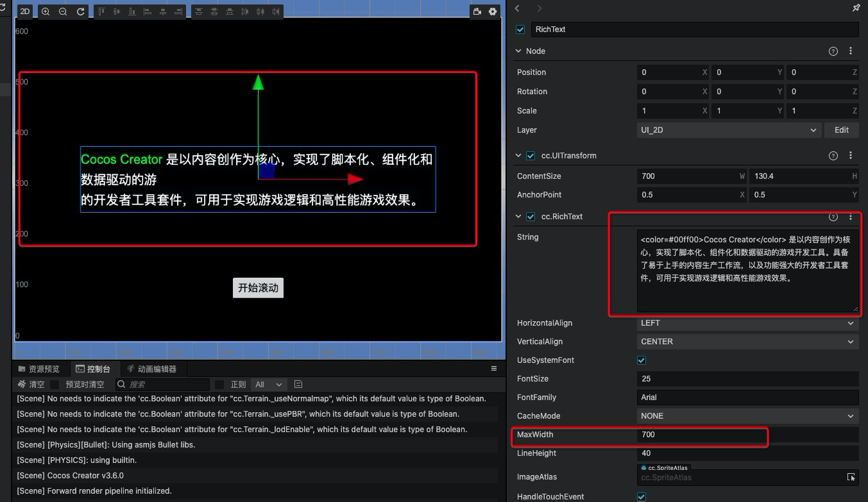This screenshot has width=868, height=502.
Task: Zoom out the scene view
Action: 63,12
